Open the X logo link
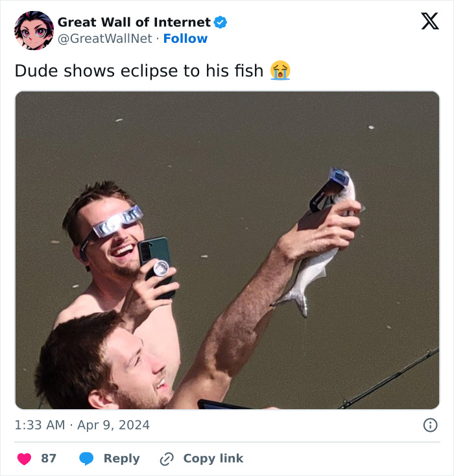The image size is (454, 476). click(429, 21)
